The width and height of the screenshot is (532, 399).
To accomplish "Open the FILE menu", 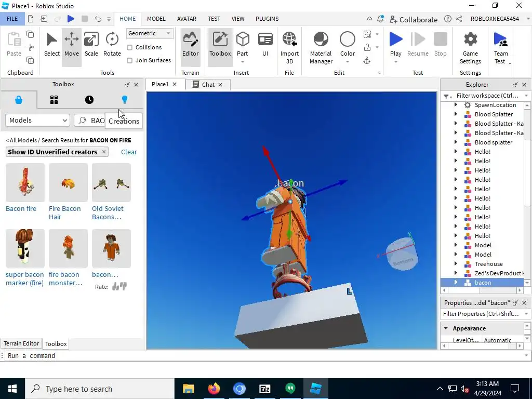I will pos(12,19).
